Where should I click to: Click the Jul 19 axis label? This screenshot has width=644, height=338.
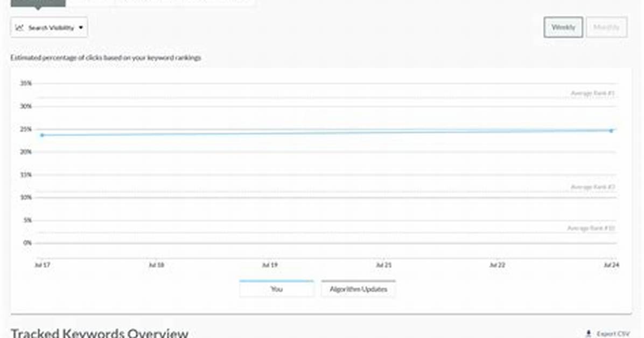(270, 265)
